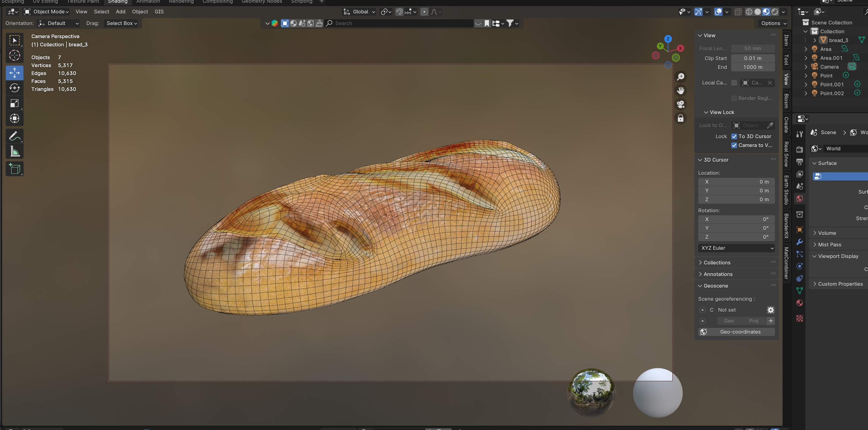Open the Add menu
Image resolution: width=868 pixels, height=430 pixels.
click(x=120, y=12)
